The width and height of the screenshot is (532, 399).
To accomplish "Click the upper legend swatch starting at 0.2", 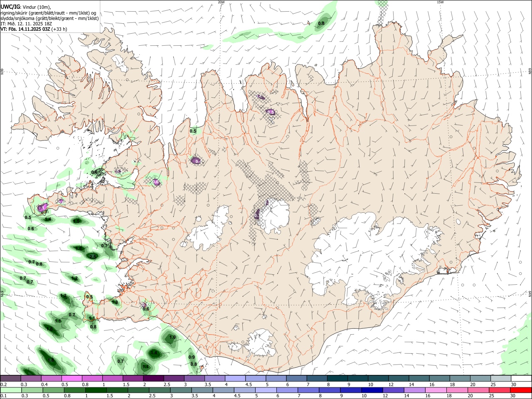I will (10, 378).
